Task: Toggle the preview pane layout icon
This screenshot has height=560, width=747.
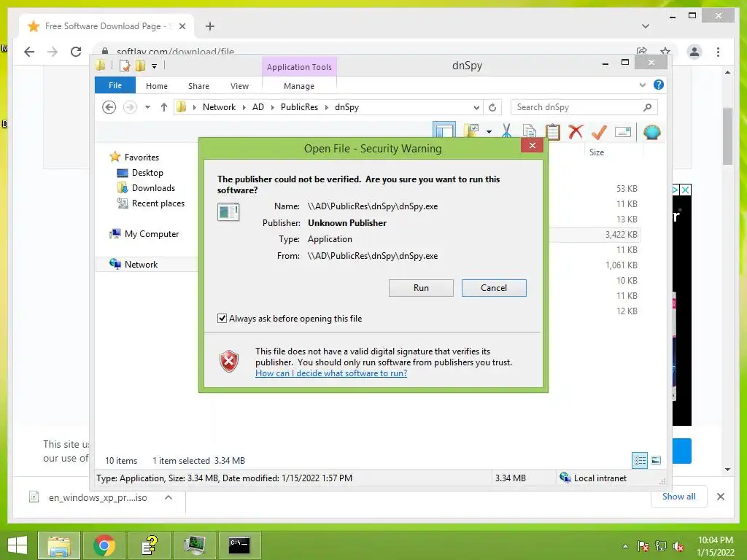Action: pyautogui.click(x=444, y=131)
